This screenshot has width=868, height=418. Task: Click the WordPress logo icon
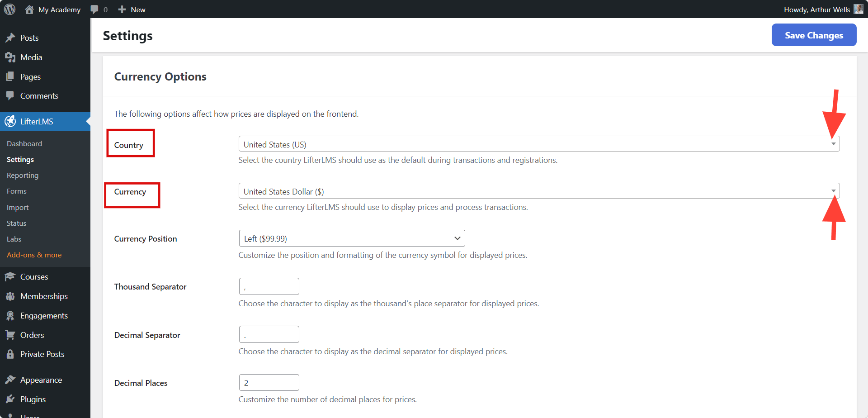pyautogui.click(x=9, y=9)
